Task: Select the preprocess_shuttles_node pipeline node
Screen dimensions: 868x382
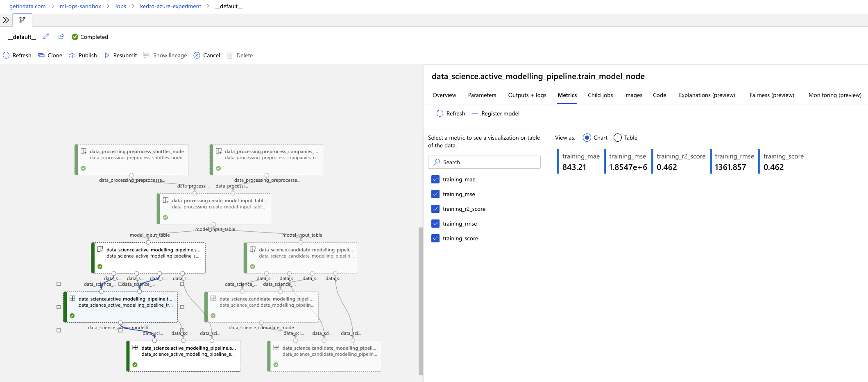Action: click(x=131, y=160)
